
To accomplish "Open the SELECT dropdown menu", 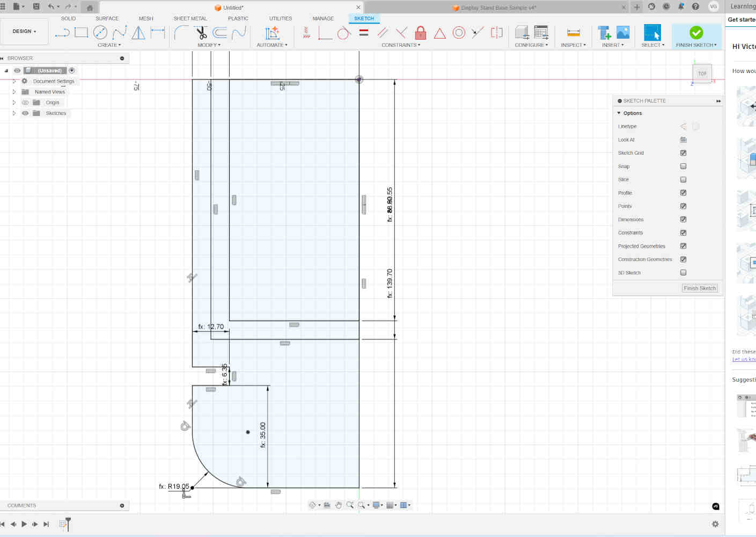I will click(x=652, y=45).
